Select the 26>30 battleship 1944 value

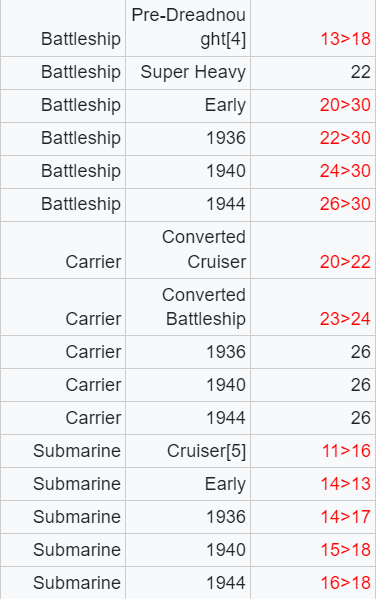pos(345,204)
